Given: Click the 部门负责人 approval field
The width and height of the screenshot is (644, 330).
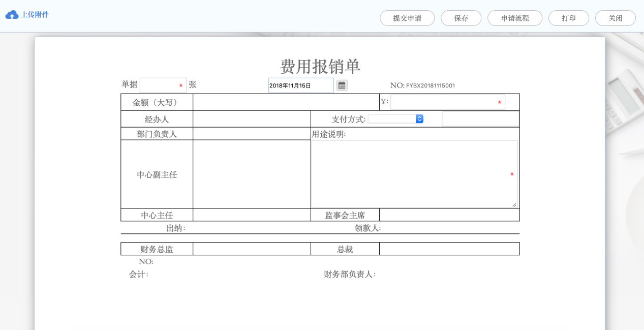Looking at the screenshot, I should 252,133.
